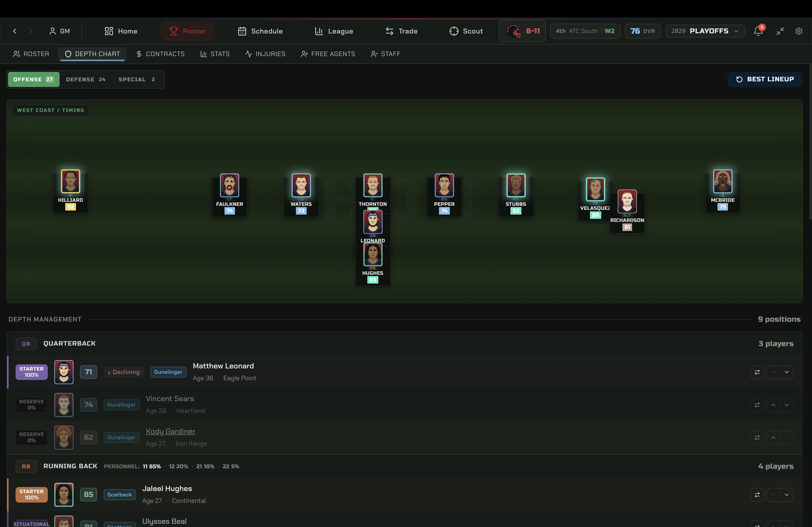The height and width of the screenshot is (527, 812).
Task: Go forward with the right arrow
Action: click(30, 31)
